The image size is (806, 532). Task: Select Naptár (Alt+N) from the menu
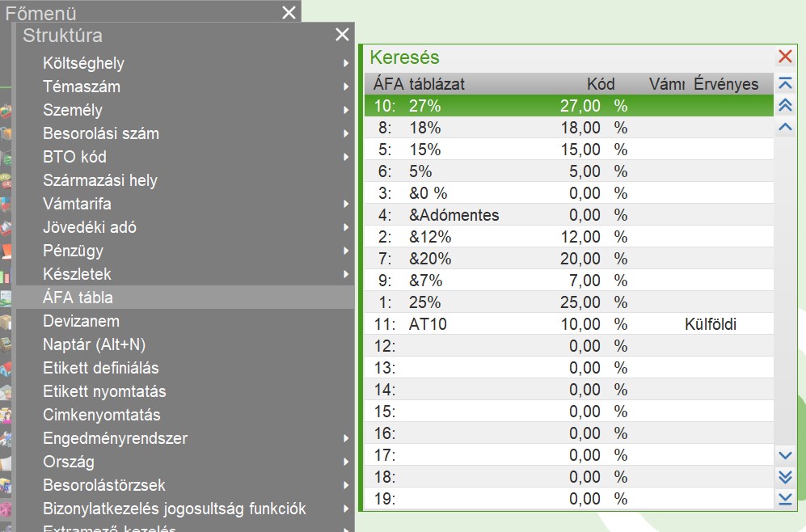[94, 344]
